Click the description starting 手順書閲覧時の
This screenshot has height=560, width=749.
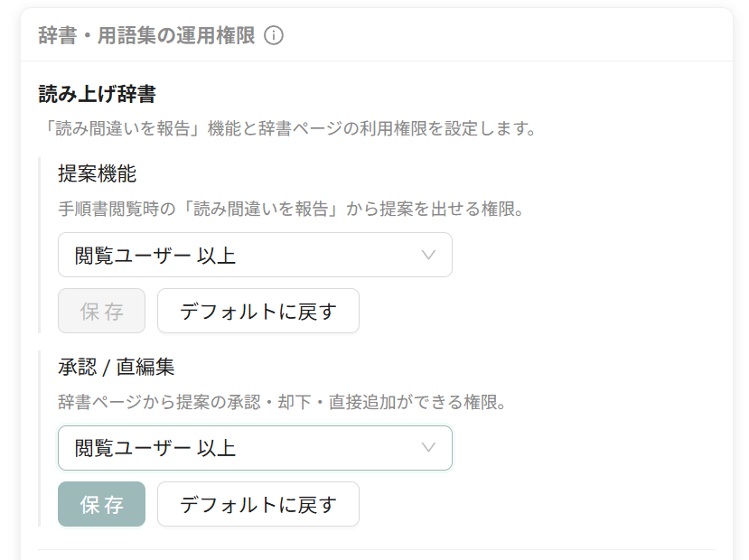pos(292,210)
